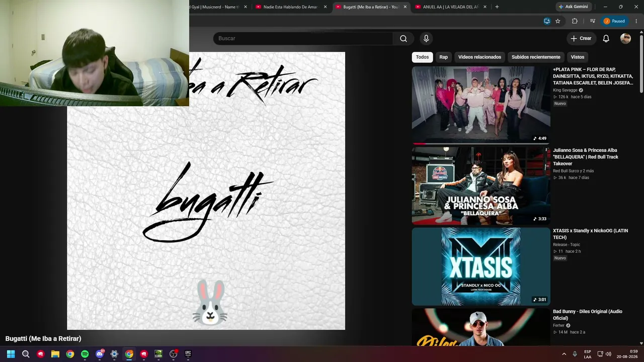Open the XTASIS video thumbnail
This screenshot has width=644, height=362.
(481, 266)
